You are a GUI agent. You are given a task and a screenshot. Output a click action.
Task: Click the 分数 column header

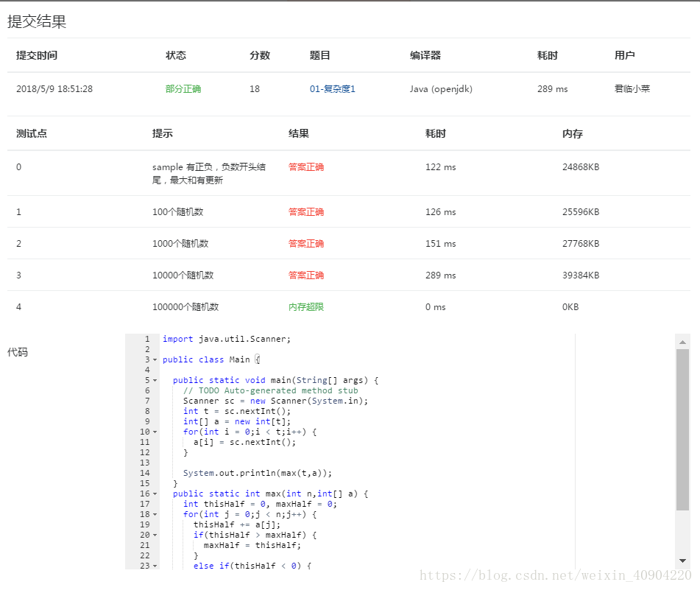pos(260,55)
